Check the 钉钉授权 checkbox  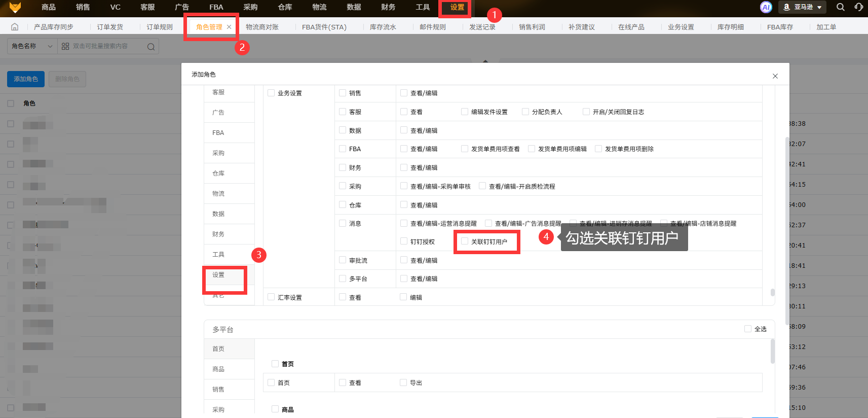click(x=404, y=241)
